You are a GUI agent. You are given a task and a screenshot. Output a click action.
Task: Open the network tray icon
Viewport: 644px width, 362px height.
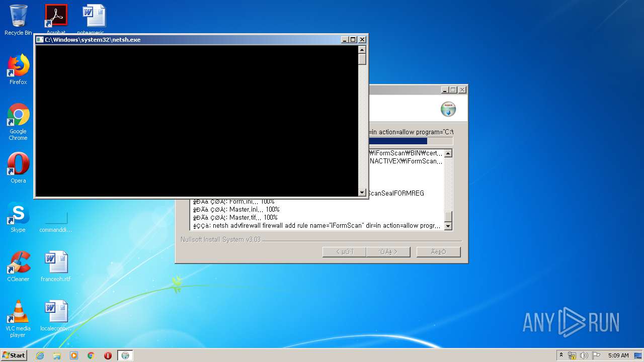572,355
